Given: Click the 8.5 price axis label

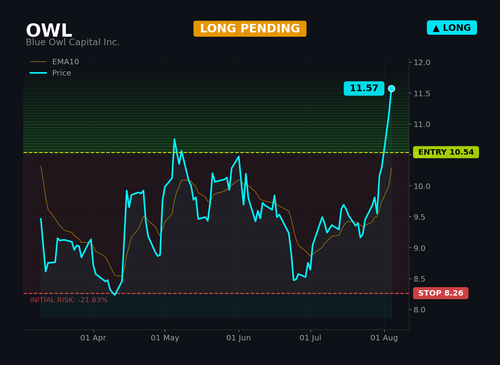Looking at the screenshot, I should pos(419,279).
